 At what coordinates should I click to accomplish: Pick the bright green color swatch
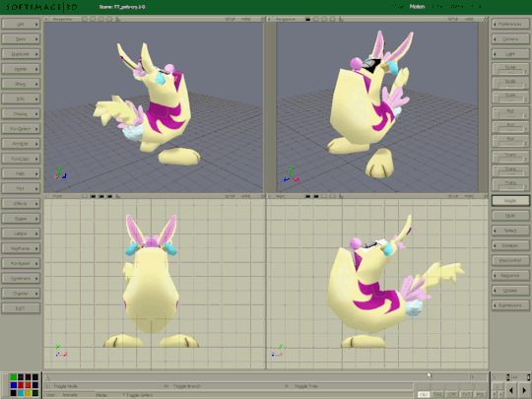click(14, 377)
